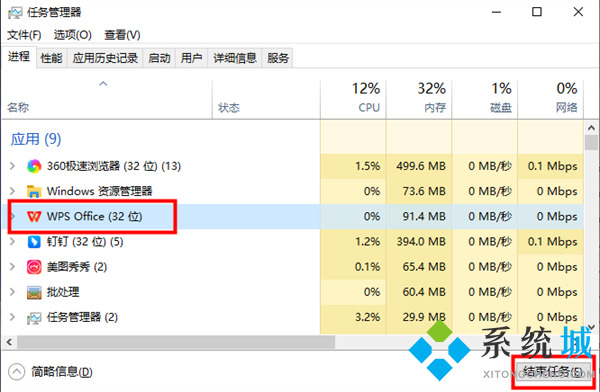This screenshot has width=600, height=392.
Task: Switch to the 应用历史记录 tab
Action: [x=105, y=58]
